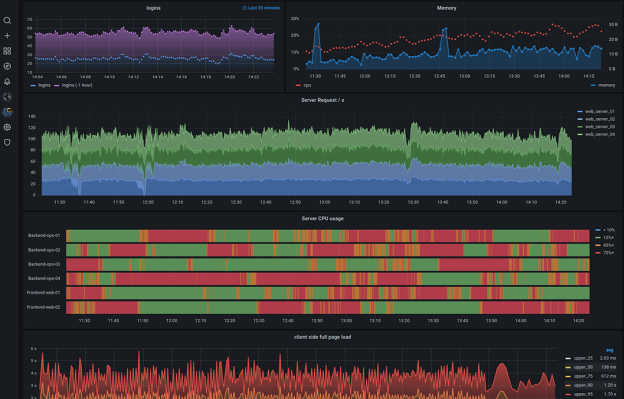624x399 pixels.
Task: Open the dashboards grid icon
Action: coord(7,51)
